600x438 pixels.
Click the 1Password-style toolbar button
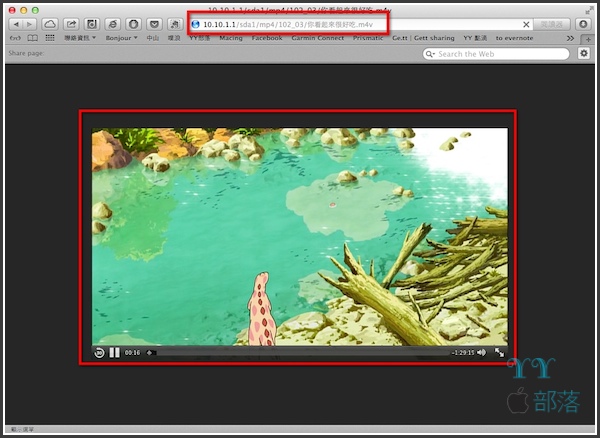[92, 24]
